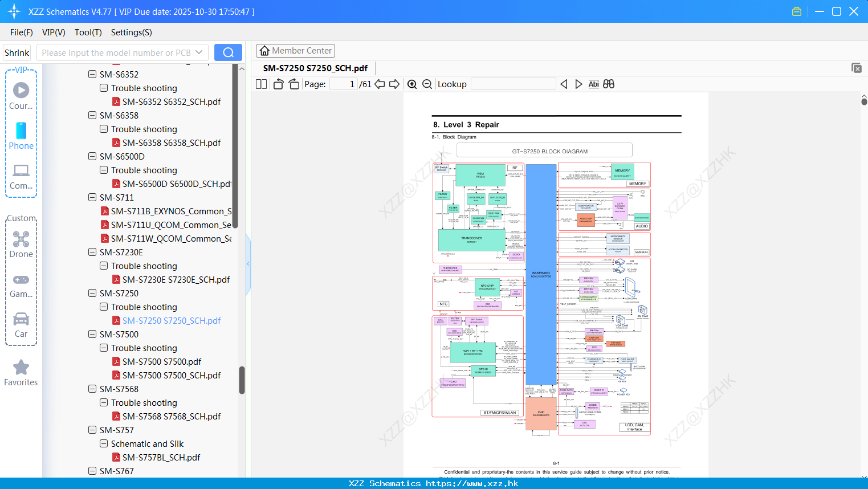The image size is (868, 489).
Task: Zoom out of the schematic
Action: (x=427, y=84)
